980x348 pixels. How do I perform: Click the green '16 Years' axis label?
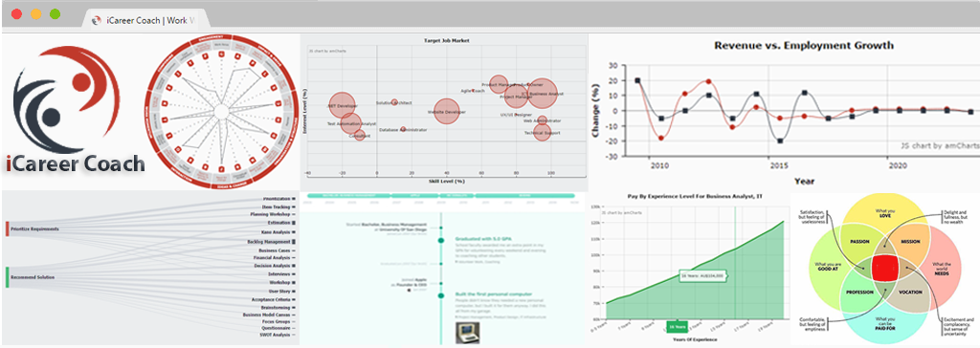676,327
